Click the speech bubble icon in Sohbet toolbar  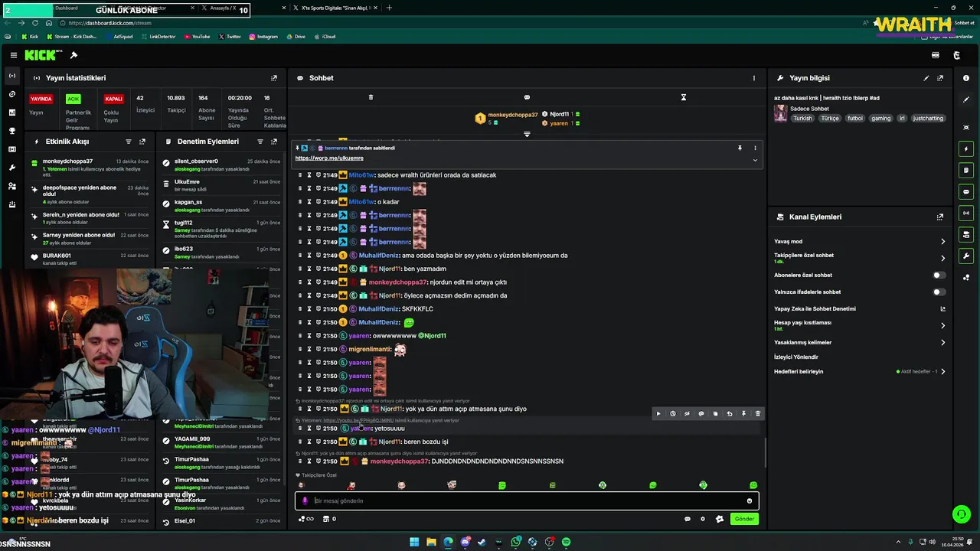coord(527,97)
